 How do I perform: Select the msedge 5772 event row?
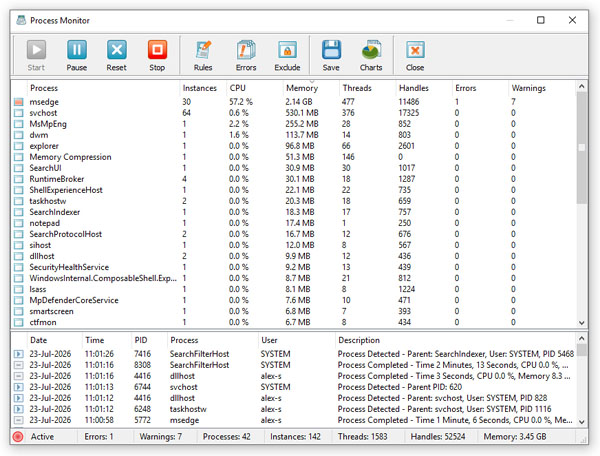[294, 420]
